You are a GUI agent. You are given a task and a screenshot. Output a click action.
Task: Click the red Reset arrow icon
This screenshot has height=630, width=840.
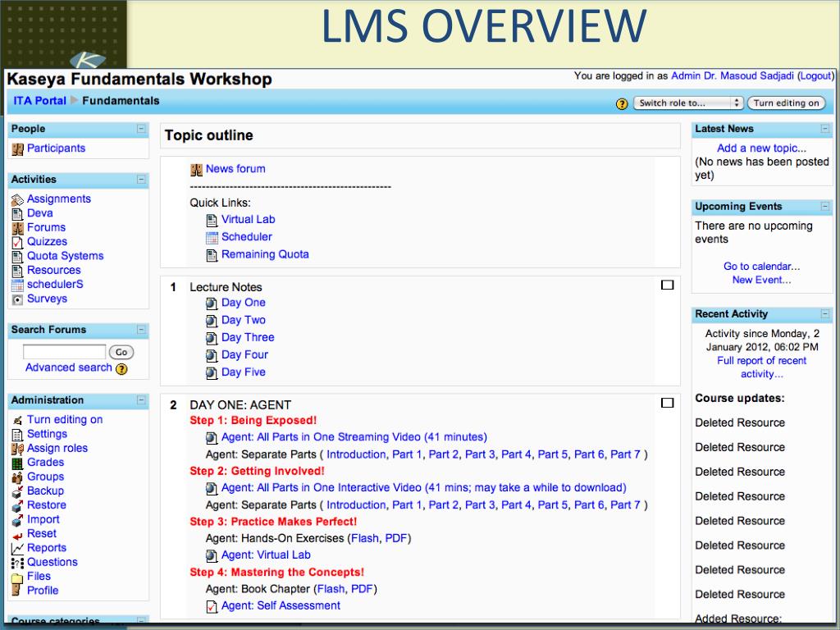(x=18, y=535)
